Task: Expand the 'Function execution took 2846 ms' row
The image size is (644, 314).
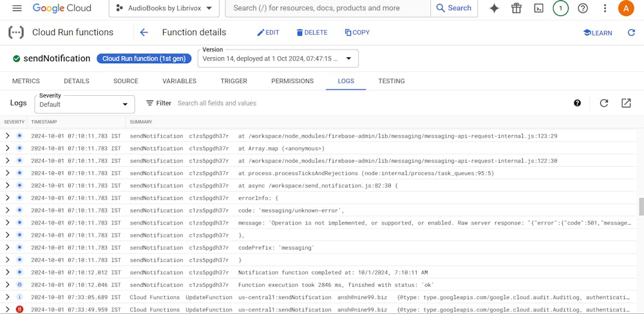Action: [8, 285]
